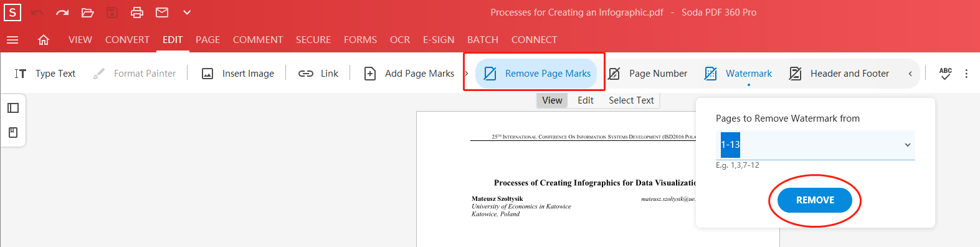This screenshot has width=980, height=247.
Task: Save the document
Action: pyautogui.click(x=112, y=12)
